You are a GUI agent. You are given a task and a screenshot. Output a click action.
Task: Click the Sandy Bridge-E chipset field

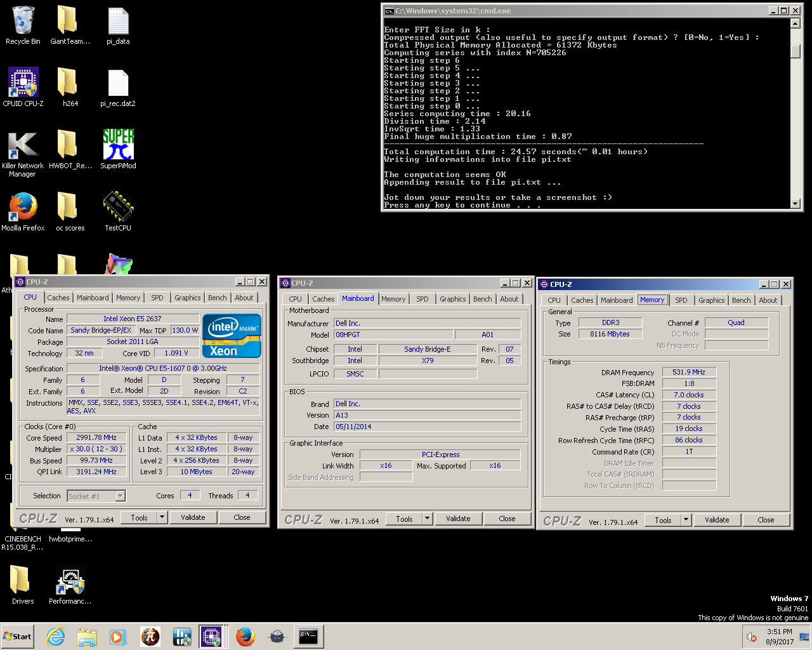point(428,349)
